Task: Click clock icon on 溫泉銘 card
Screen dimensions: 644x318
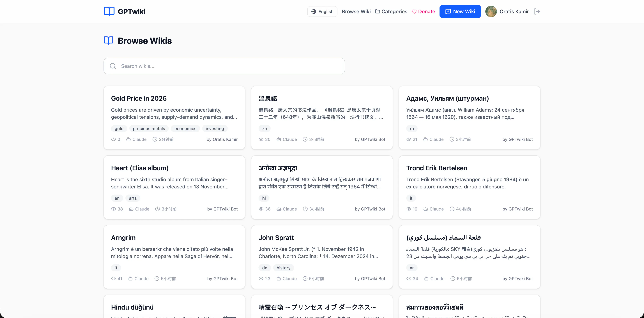Action: pyautogui.click(x=305, y=139)
